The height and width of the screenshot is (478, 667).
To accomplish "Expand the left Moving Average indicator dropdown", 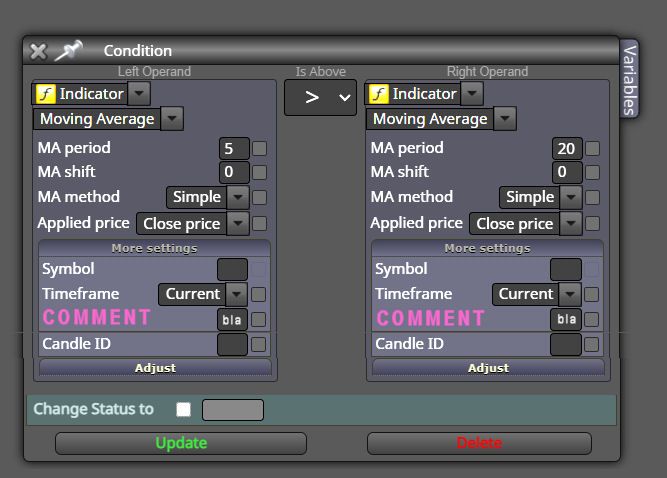I will (x=172, y=119).
